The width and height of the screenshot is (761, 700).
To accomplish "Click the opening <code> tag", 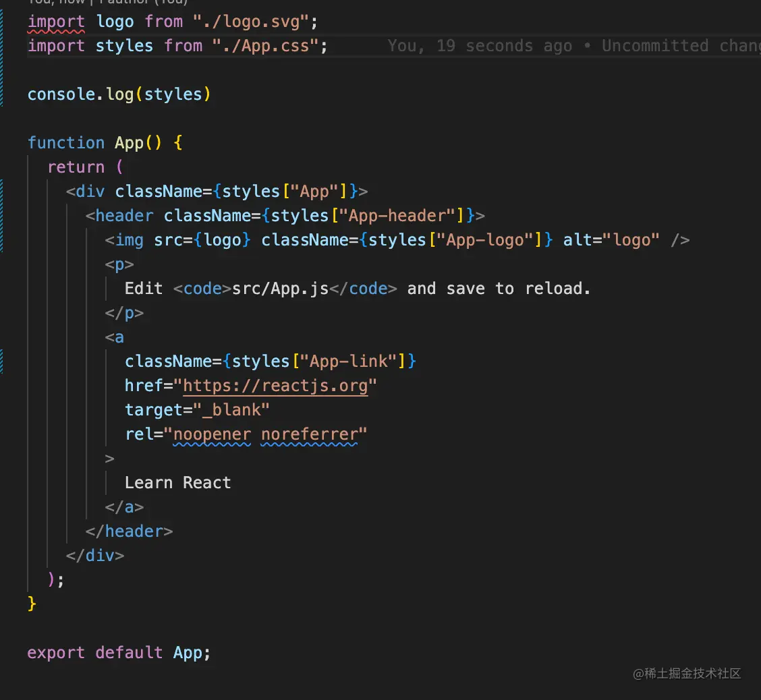I will 202,289.
